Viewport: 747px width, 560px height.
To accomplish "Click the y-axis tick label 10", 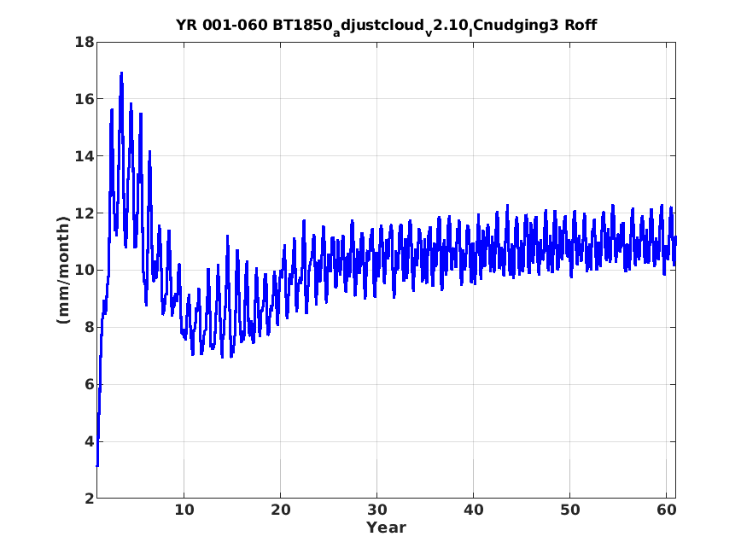I will pyautogui.click(x=85, y=270).
